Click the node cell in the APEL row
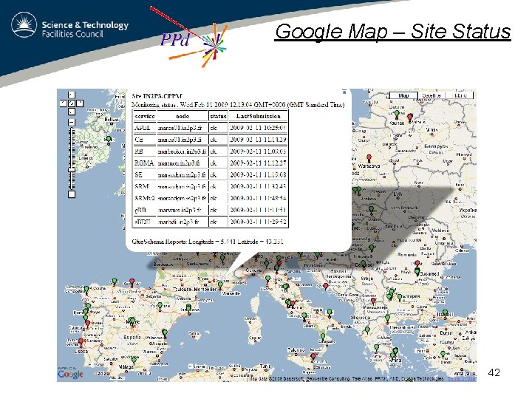532x399 pixels. 183,128
